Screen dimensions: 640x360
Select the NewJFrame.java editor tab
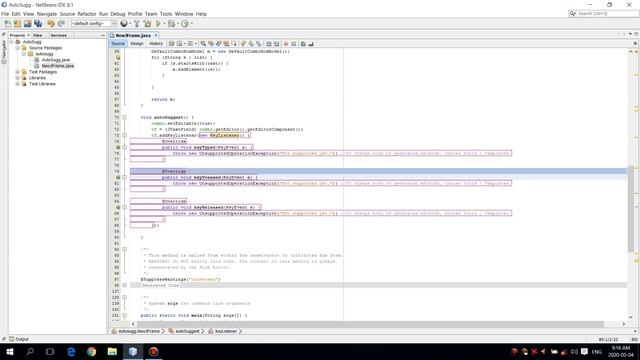click(x=133, y=36)
